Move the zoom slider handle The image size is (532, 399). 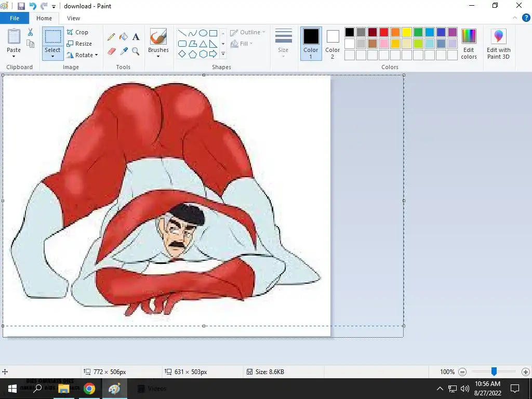click(x=494, y=371)
